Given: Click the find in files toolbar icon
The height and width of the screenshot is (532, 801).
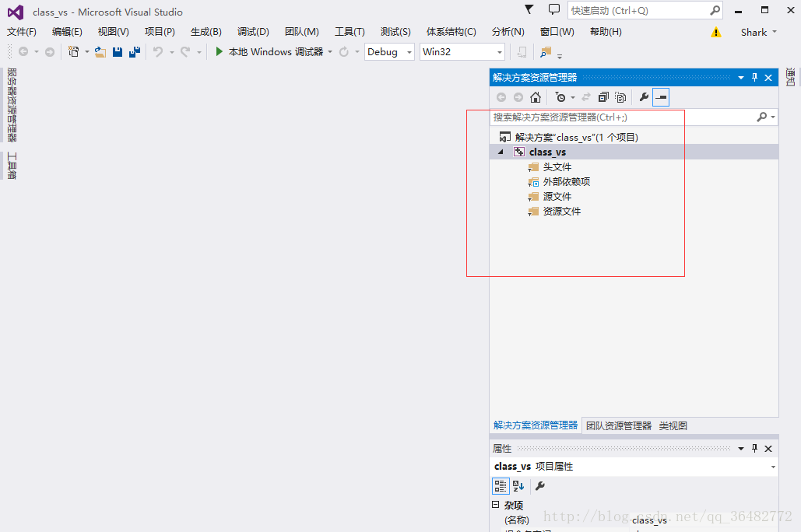Looking at the screenshot, I should [x=546, y=51].
